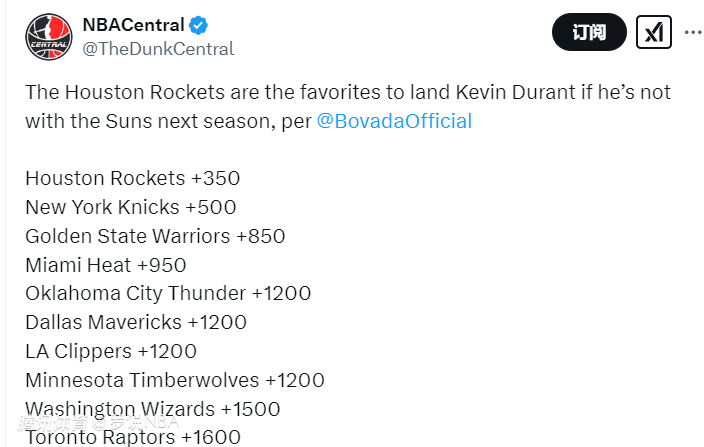Click the LA Clippers +1200 line
Screen dimensions: 704x447
(110, 351)
